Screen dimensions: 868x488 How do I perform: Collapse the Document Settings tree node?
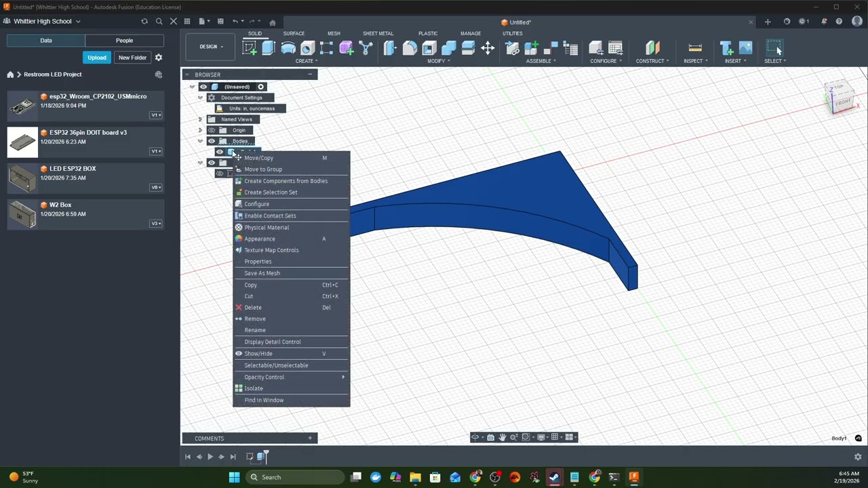click(200, 98)
